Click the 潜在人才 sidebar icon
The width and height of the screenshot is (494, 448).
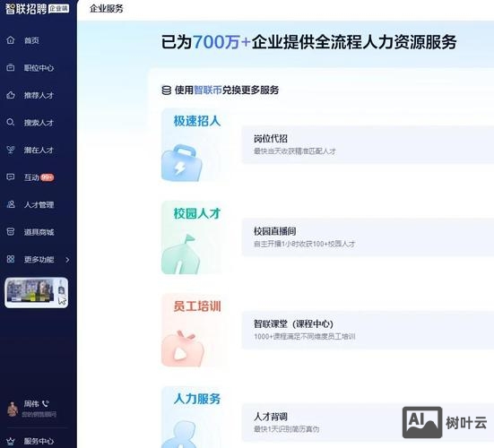tap(11, 150)
